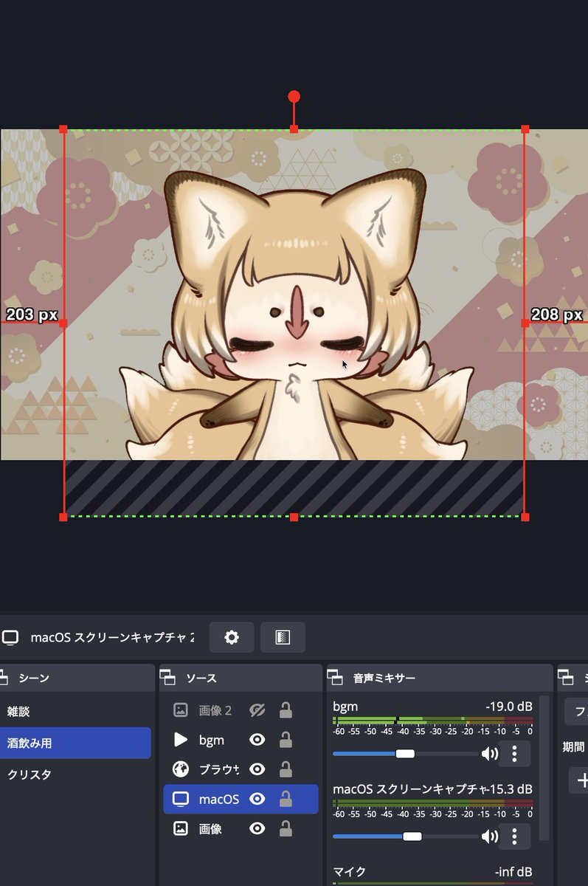Click the 音声ミキサー dock panel icon

click(335, 678)
